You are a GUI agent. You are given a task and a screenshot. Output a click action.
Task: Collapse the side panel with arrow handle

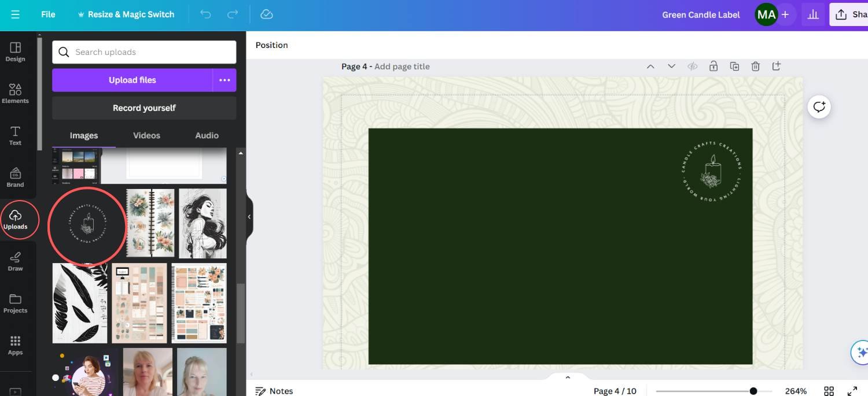tap(249, 217)
